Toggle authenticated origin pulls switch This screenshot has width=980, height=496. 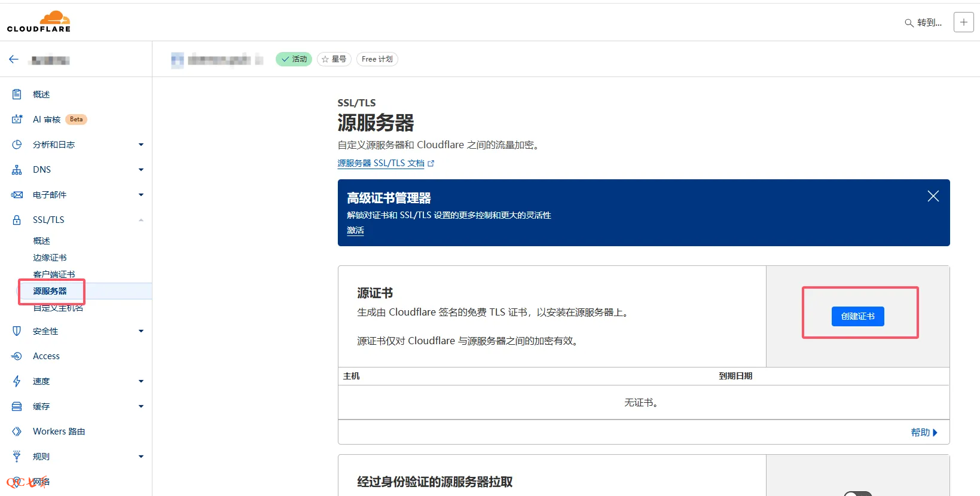coord(857,494)
